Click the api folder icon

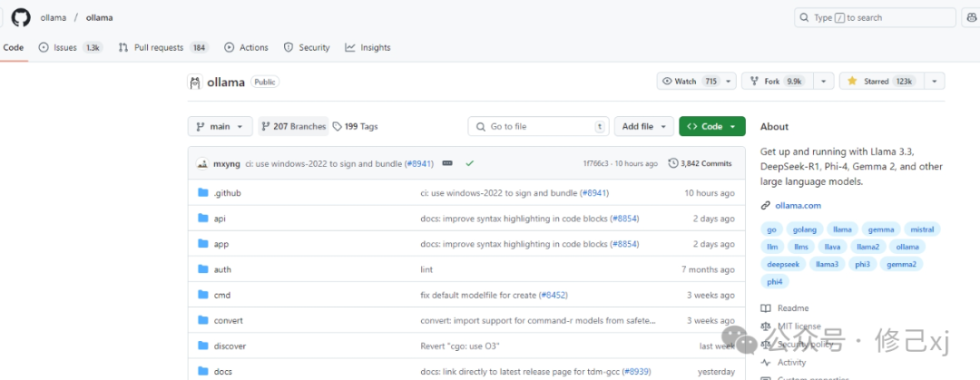(x=202, y=219)
